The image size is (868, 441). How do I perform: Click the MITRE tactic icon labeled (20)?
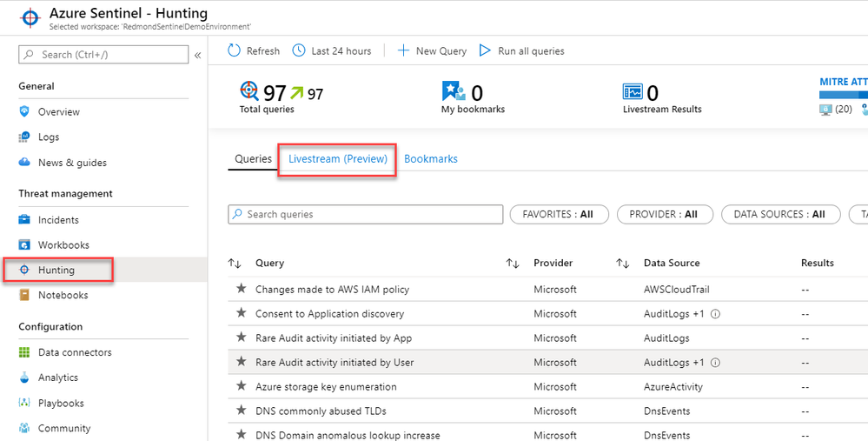(825, 109)
